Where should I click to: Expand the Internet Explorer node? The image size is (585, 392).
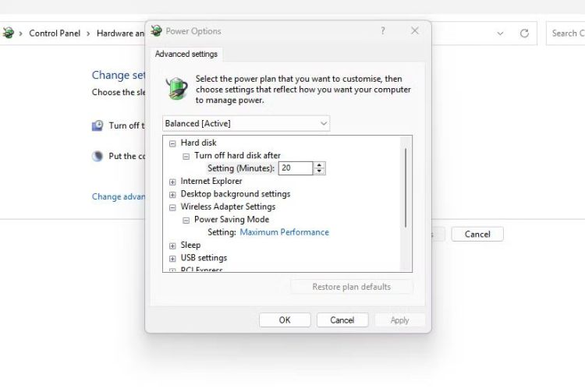point(172,182)
